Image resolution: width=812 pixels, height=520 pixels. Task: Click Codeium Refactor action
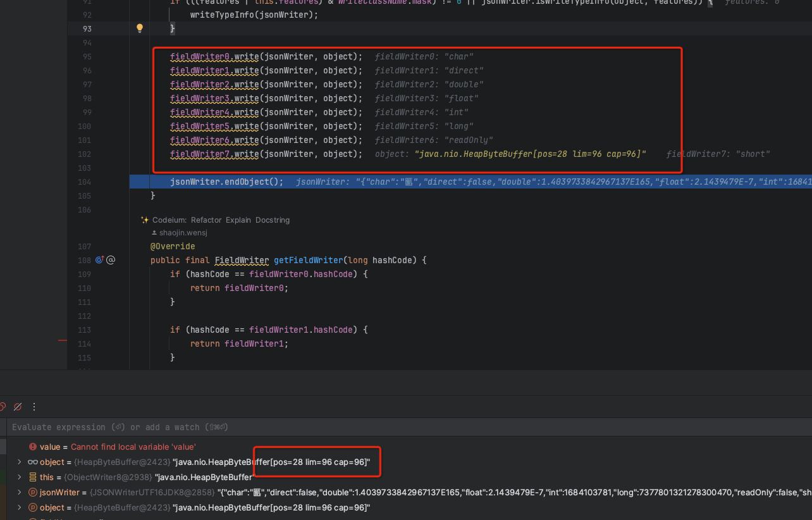(x=207, y=220)
